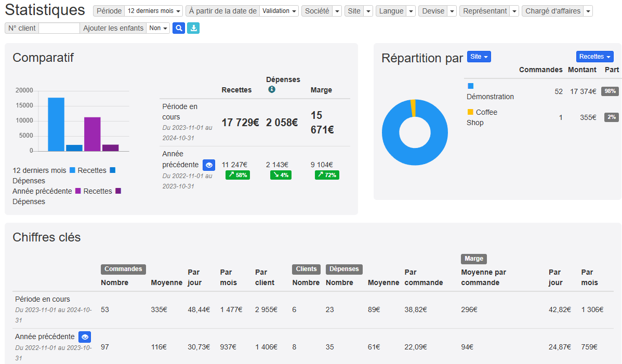
Task: Click the N° client input field
Action: click(59, 28)
